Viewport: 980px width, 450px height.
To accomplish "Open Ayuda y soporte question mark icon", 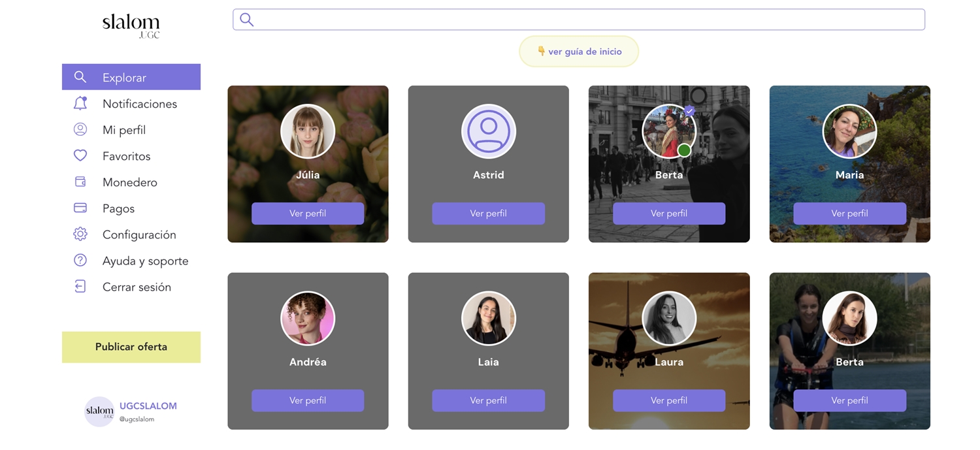I will [x=80, y=260].
